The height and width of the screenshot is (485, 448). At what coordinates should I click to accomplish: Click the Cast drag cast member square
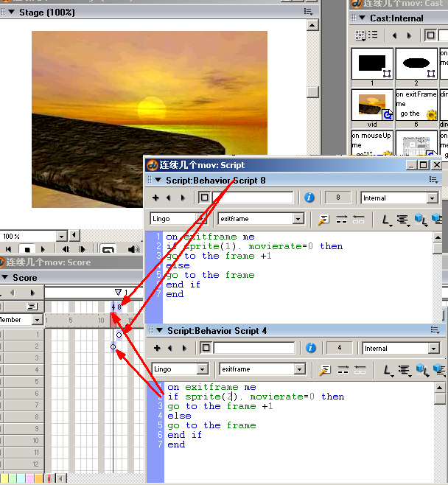[x=430, y=35]
